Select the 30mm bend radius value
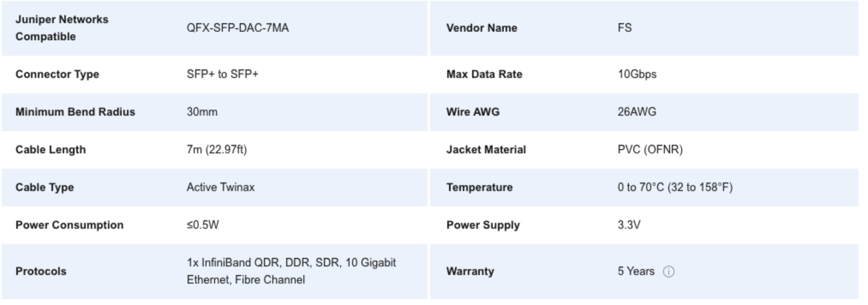Image resolution: width=868 pixels, height=305 pixels. [x=202, y=112]
